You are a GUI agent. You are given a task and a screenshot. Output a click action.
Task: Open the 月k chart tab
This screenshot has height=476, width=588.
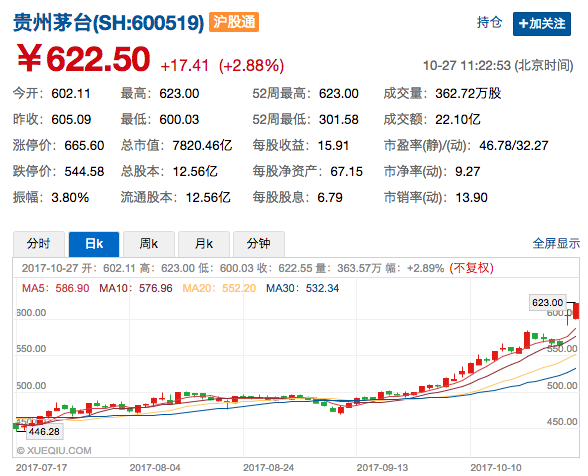pos(204,244)
